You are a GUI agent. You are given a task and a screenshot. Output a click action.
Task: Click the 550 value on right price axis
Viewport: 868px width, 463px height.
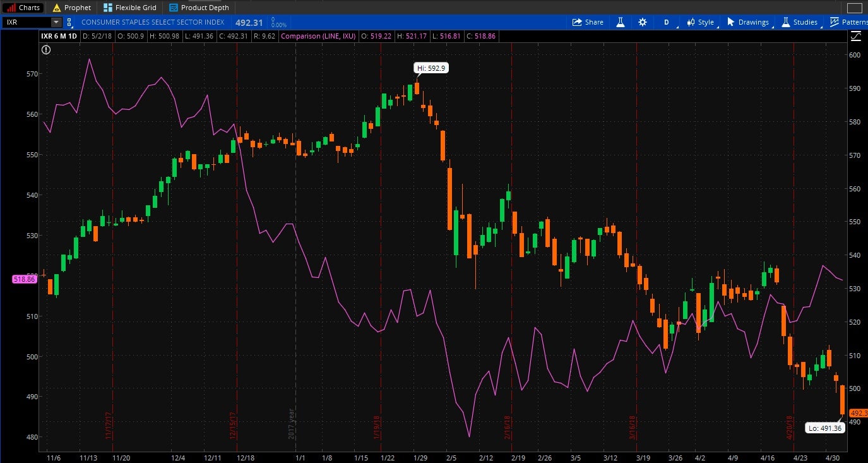pyautogui.click(x=855, y=222)
